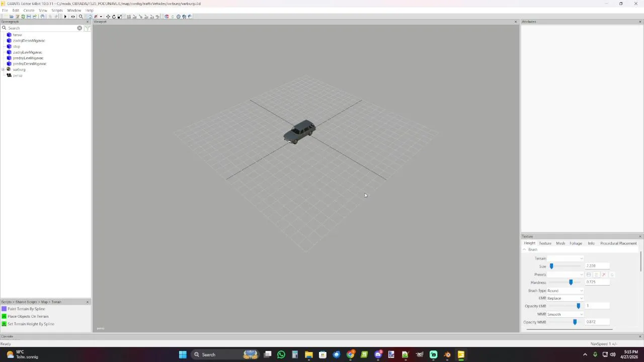
Task: Open the Create menu
Action: coord(29,10)
